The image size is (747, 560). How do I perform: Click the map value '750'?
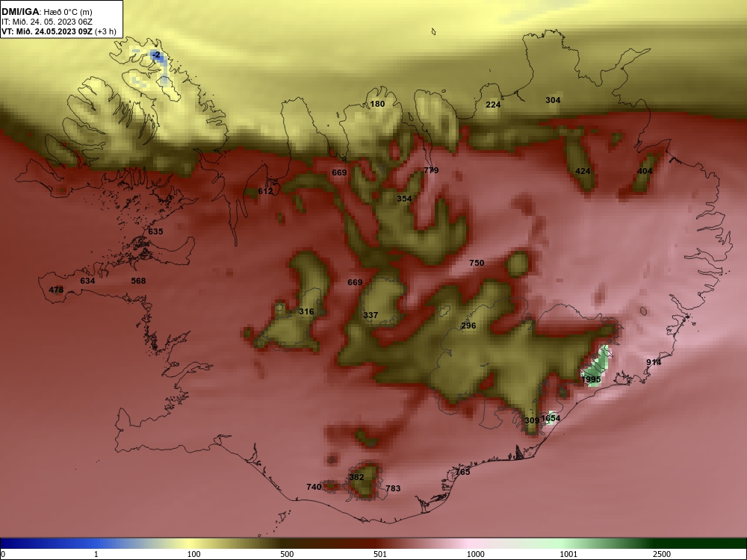pyautogui.click(x=477, y=263)
